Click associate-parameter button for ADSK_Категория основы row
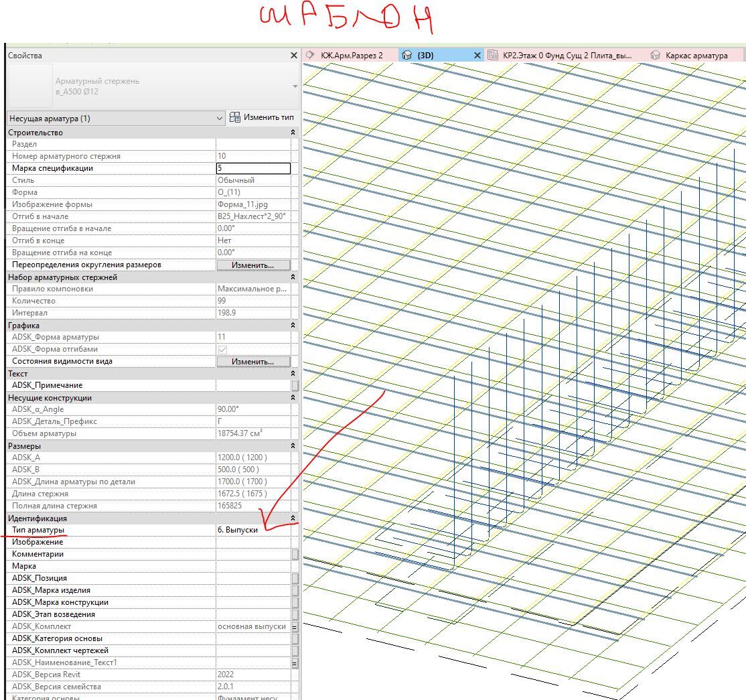This screenshot has width=746, height=700. 295,638
